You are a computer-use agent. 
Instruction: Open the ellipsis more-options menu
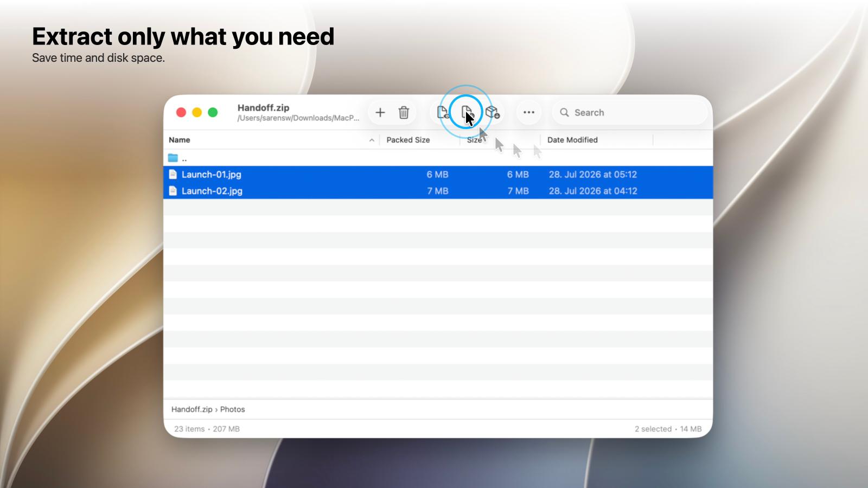click(529, 112)
